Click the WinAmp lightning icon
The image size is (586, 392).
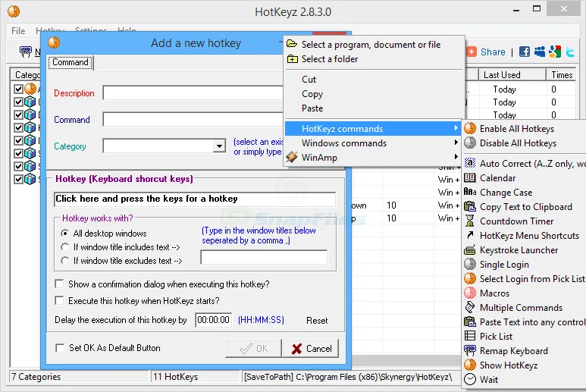(x=292, y=157)
